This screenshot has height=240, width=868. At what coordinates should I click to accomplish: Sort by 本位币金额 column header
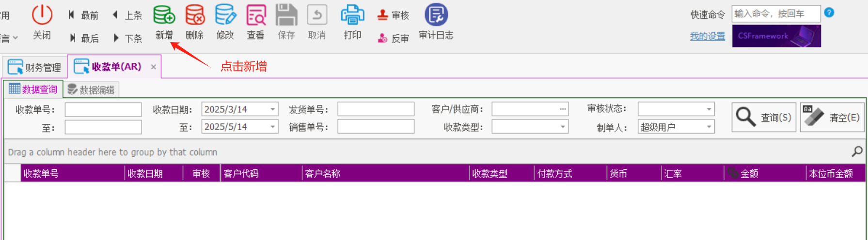(x=836, y=173)
